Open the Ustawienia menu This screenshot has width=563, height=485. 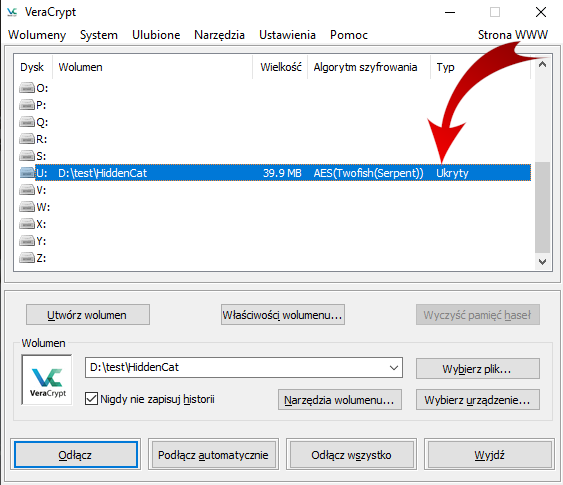point(287,35)
